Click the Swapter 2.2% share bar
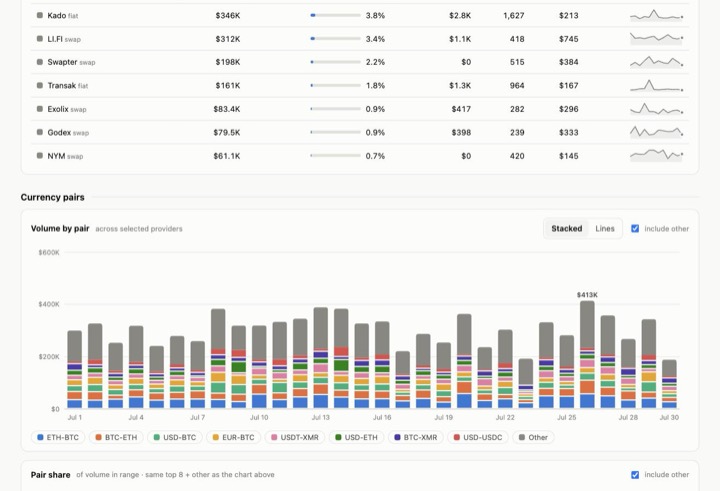The width and height of the screenshot is (720, 491). [336, 62]
